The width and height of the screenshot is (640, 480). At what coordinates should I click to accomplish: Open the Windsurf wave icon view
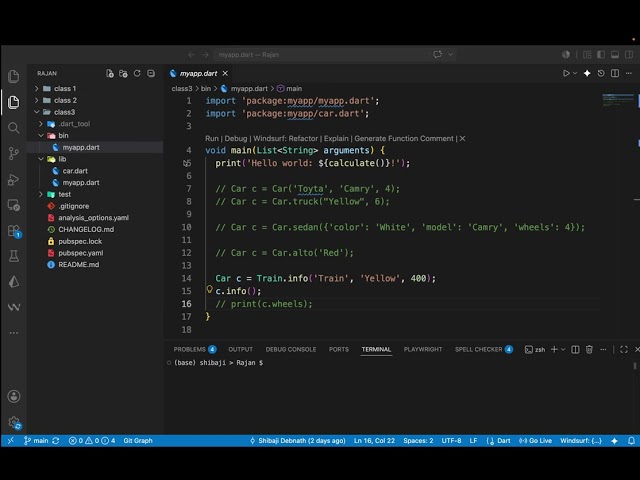[13, 307]
